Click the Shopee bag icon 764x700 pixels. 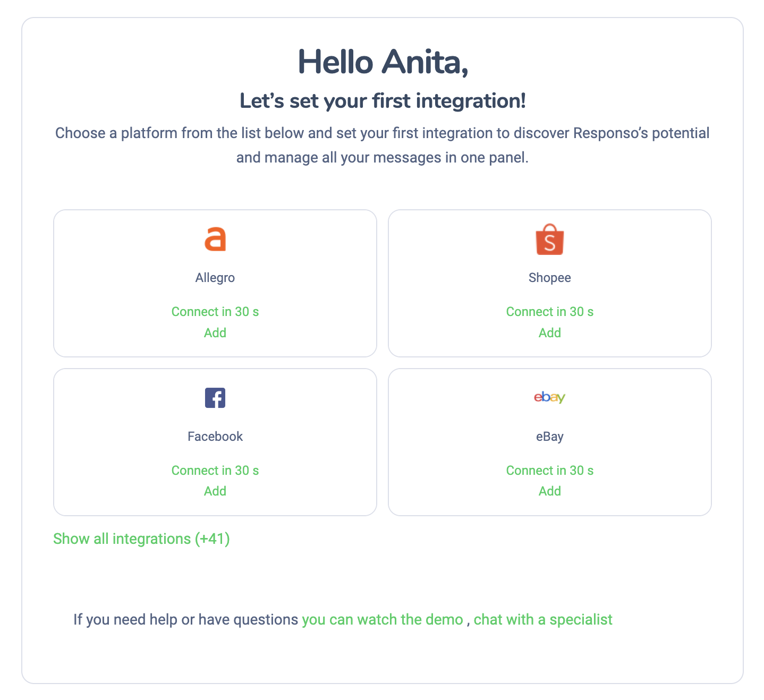tap(549, 240)
